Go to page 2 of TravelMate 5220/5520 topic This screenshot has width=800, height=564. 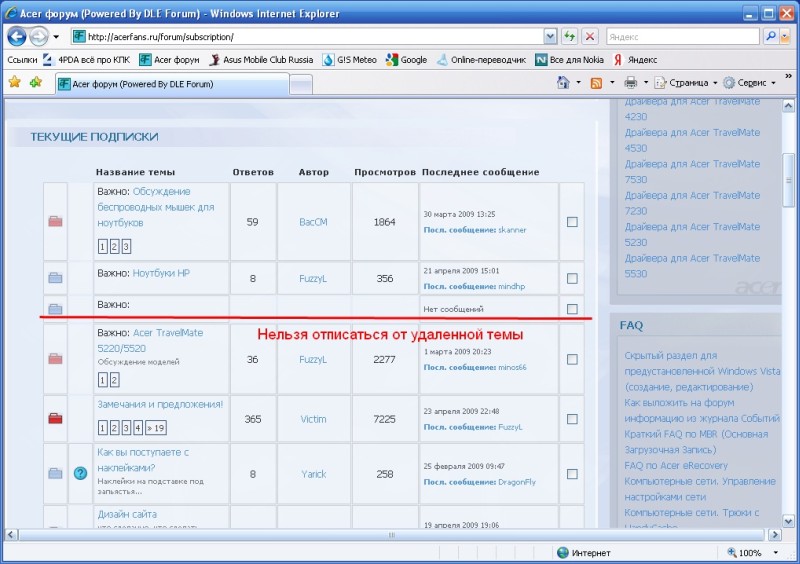tap(114, 380)
